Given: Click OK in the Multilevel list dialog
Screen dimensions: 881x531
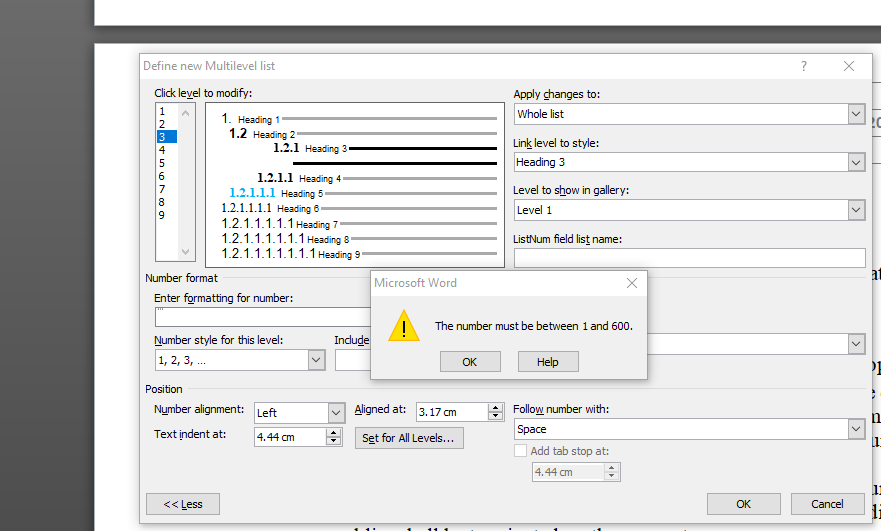Looking at the screenshot, I should (743, 504).
